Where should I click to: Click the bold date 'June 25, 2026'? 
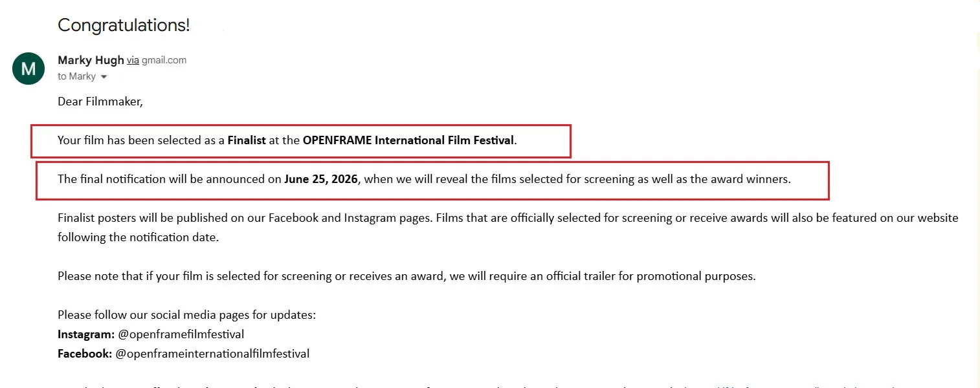click(321, 179)
